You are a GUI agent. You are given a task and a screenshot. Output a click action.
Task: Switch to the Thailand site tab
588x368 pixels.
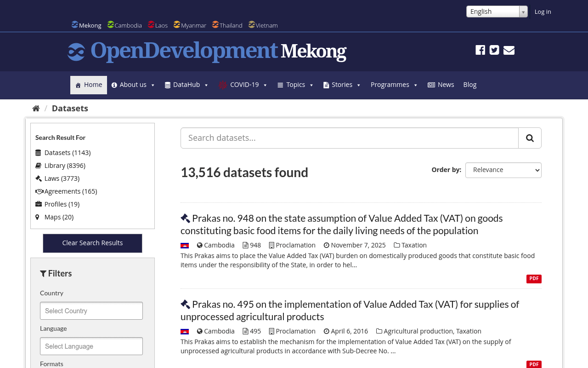227,25
